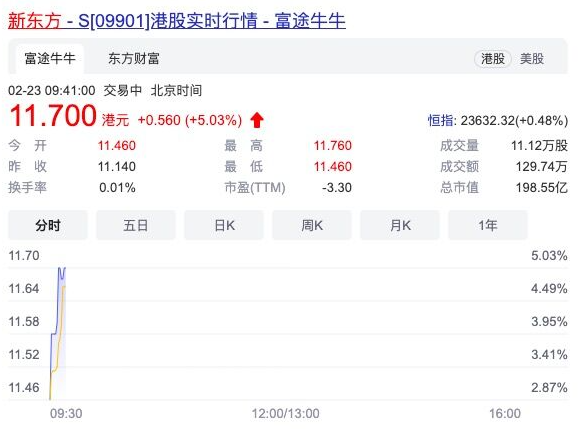
Task: Click the 12:00/13:00 time axis label
Action: pyautogui.click(x=285, y=413)
